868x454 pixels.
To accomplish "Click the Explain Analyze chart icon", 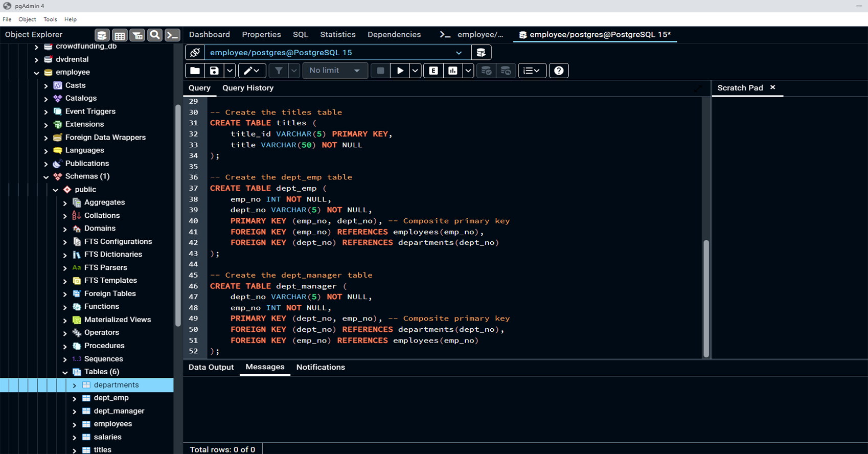I will coord(453,71).
